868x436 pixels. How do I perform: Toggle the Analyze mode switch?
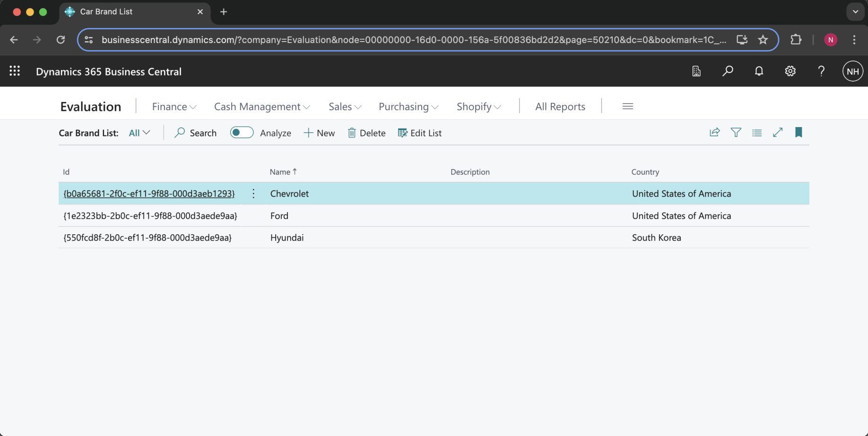[242, 133]
